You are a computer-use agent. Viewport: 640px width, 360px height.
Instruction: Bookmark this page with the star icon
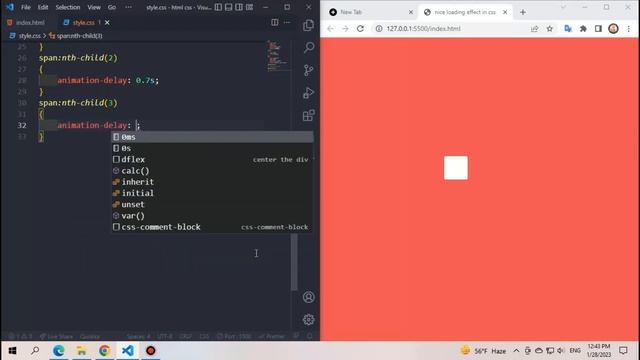(x=550, y=29)
